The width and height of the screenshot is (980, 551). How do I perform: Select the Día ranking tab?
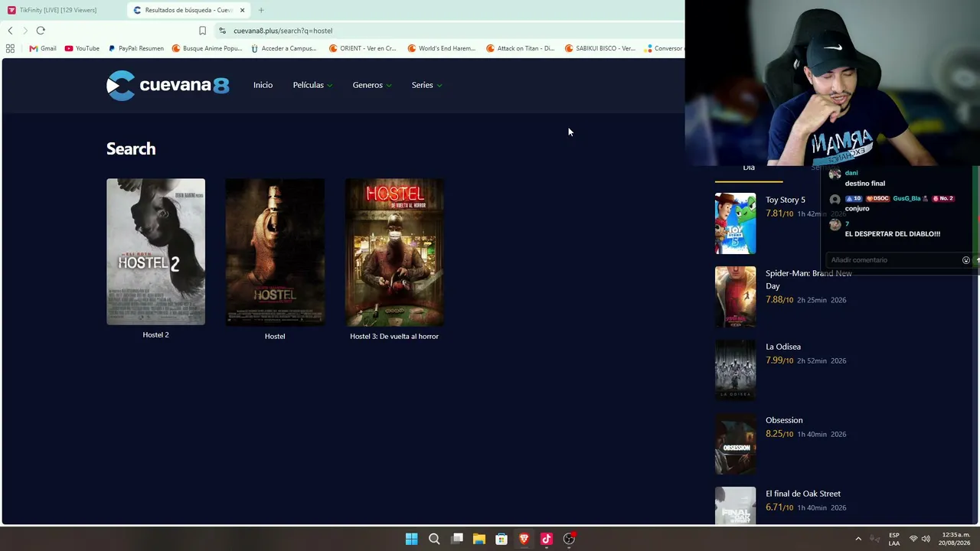[x=749, y=169]
